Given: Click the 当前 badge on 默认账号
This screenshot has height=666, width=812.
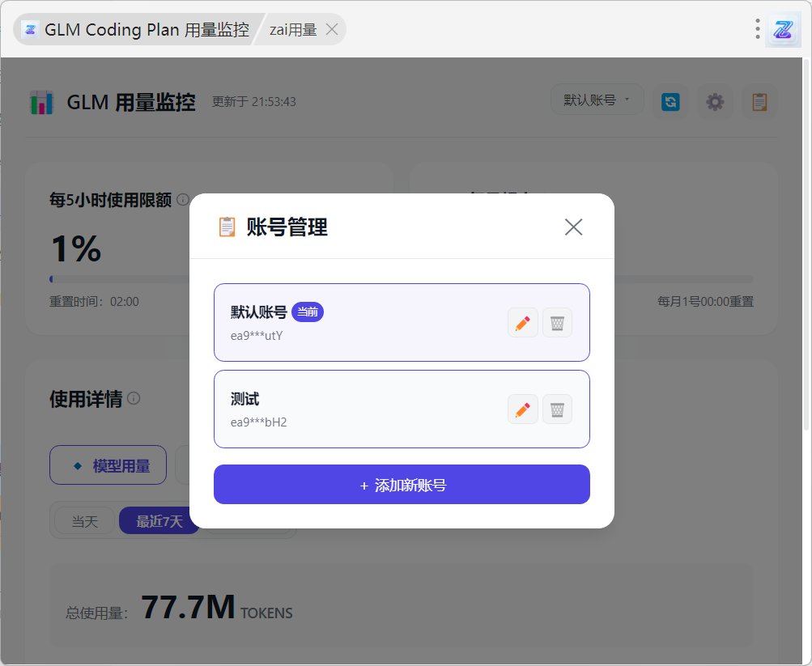Looking at the screenshot, I should 308,312.
